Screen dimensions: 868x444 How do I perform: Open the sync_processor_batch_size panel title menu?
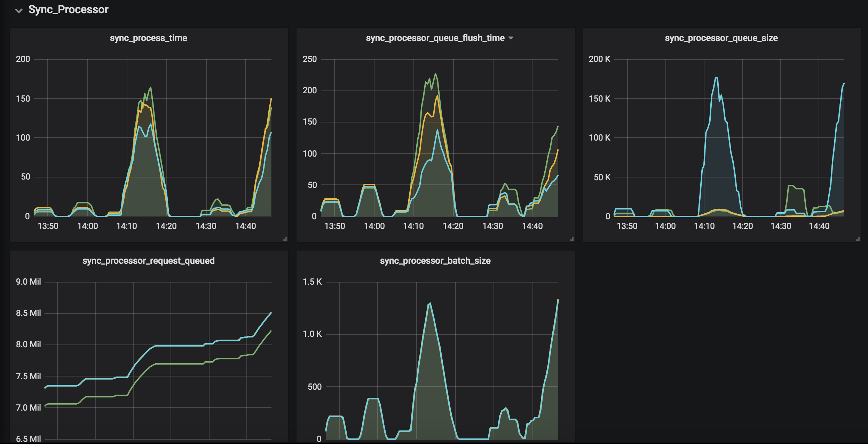pyautogui.click(x=435, y=261)
